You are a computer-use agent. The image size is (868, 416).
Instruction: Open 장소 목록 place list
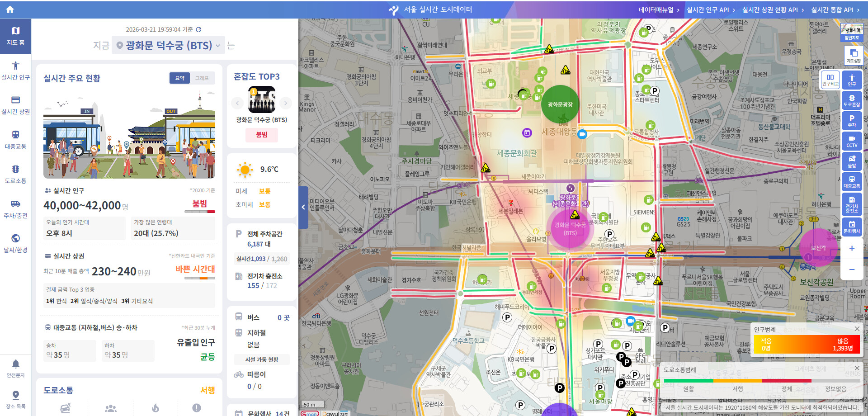click(x=15, y=399)
